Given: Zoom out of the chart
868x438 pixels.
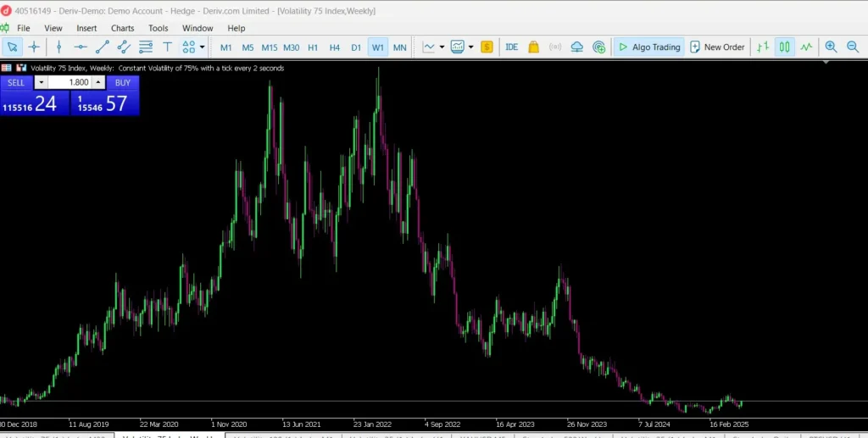Looking at the screenshot, I should pos(853,47).
